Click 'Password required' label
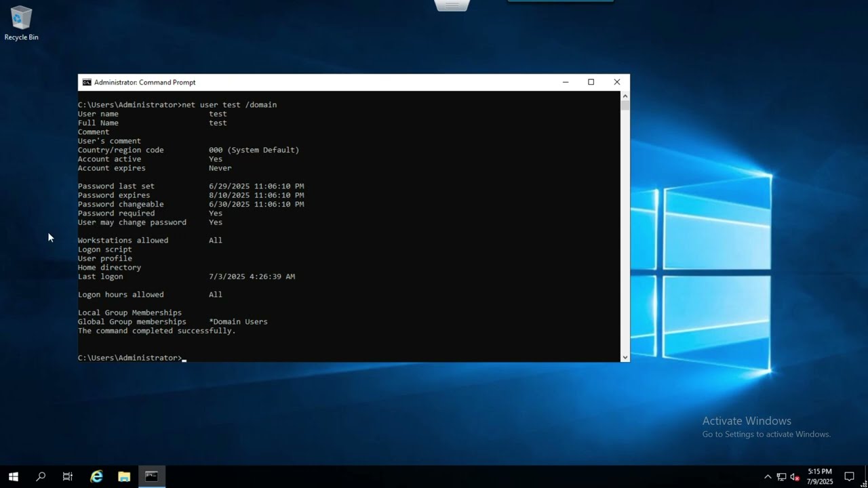Screen dimensions: 868x488 coord(116,213)
